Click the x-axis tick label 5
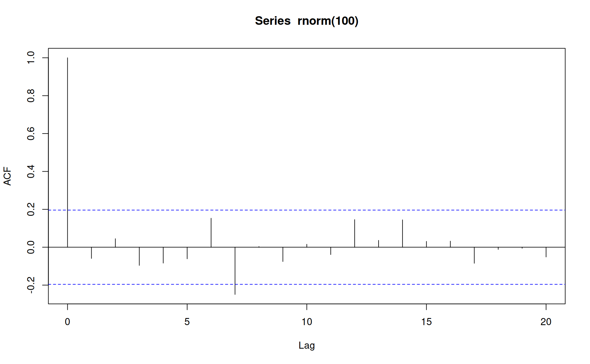This screenshot has width=590, height=364. [187, 322]
